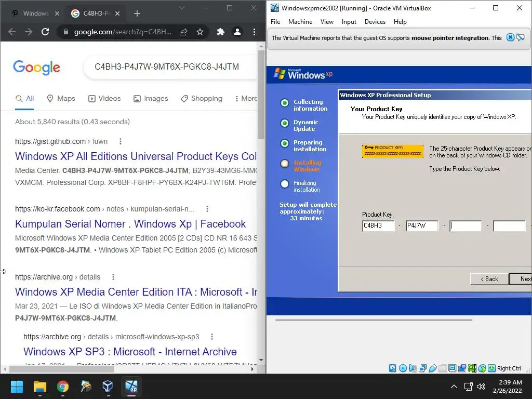Viewport: 532px width, 399px height.
Task: Dismiss the mouse pointer integration notification
Action: click(510, 37)
